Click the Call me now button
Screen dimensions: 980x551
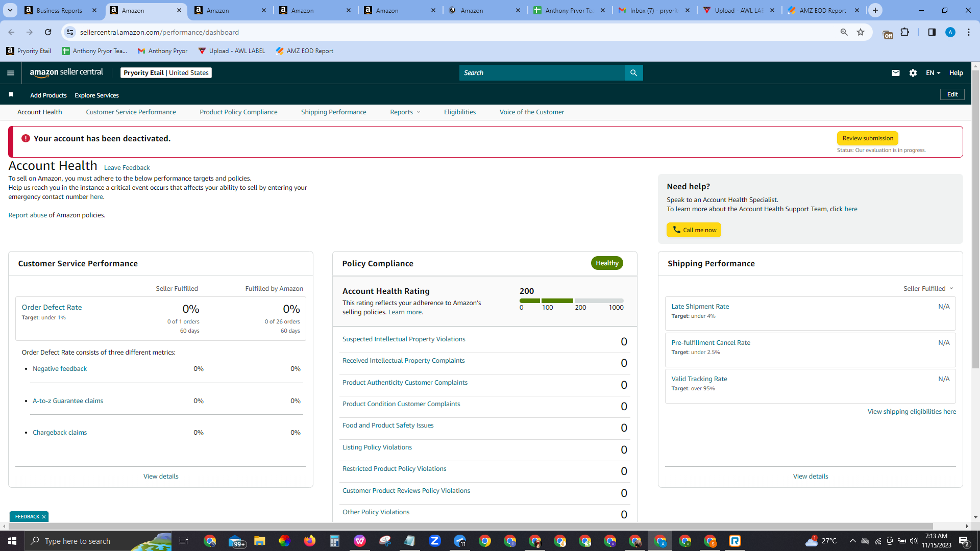coord(694,230)
